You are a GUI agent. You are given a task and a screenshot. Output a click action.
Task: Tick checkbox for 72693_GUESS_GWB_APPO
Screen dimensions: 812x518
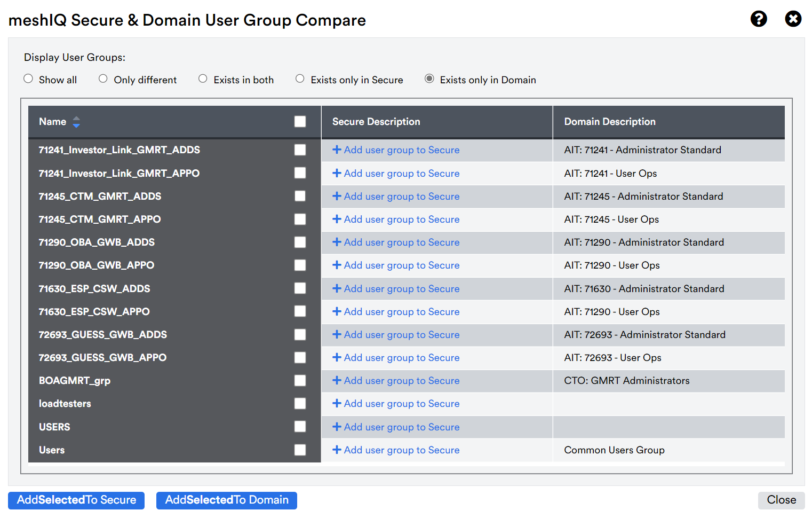click(x=300, y=358)
